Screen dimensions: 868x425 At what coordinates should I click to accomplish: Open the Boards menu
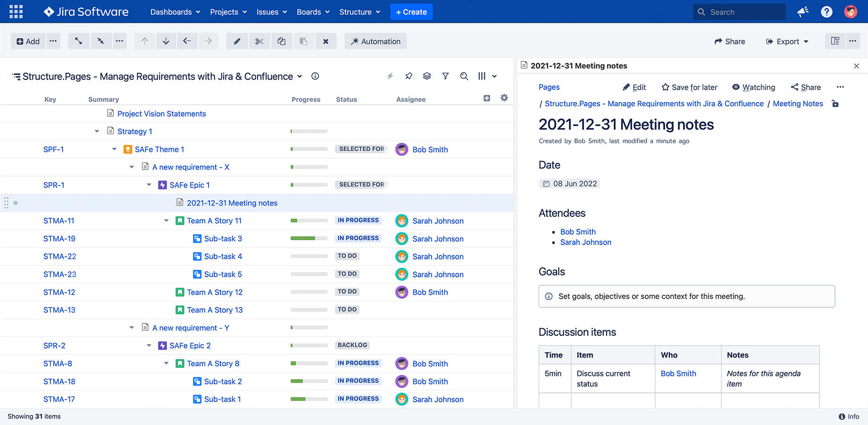click(313, 12)
